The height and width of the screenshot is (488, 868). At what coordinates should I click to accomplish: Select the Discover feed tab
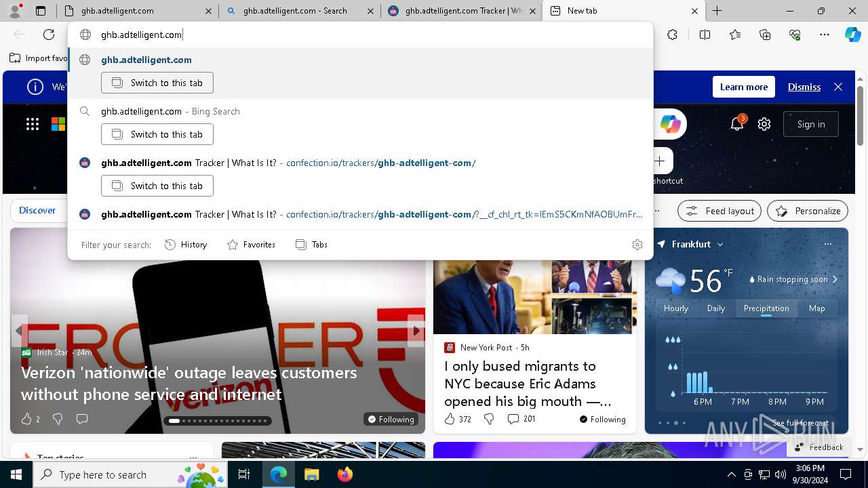point(37,211)
